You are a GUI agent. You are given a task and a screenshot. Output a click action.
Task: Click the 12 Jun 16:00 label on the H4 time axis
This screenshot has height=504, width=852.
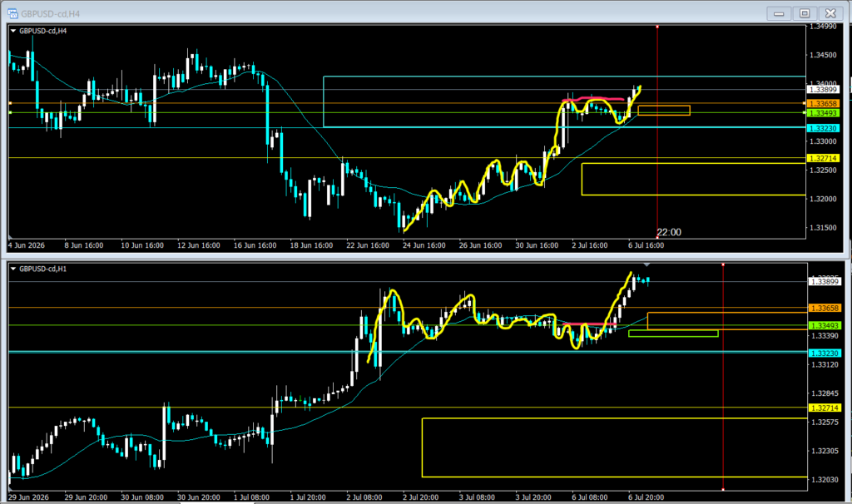[x=198, y=245]
